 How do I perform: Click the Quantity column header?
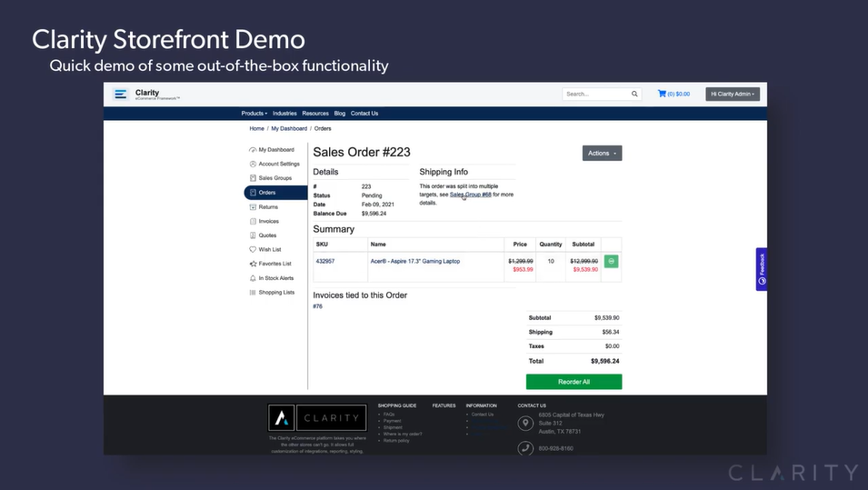pos(551,245)
